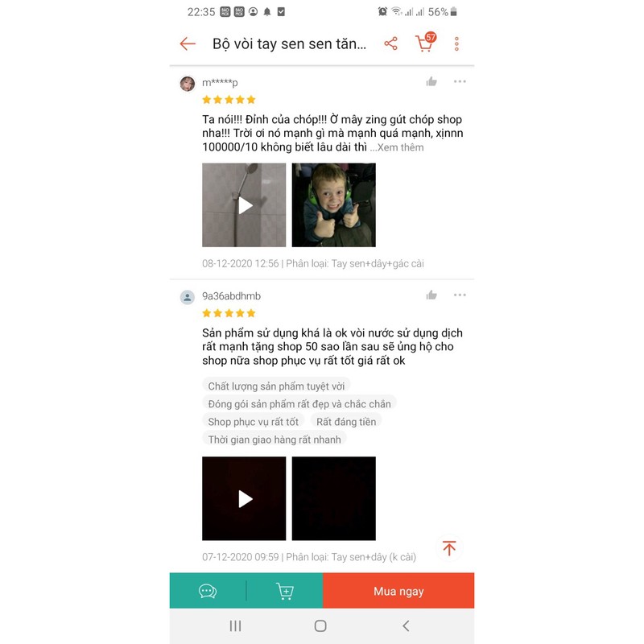This screenshot has width=644, height=644.
Task: Share this product via the share icon
Action: click(x=390, y=43)
